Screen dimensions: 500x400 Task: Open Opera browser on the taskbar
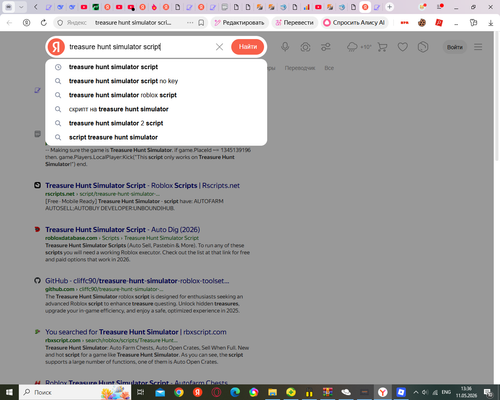coord(216,392)
